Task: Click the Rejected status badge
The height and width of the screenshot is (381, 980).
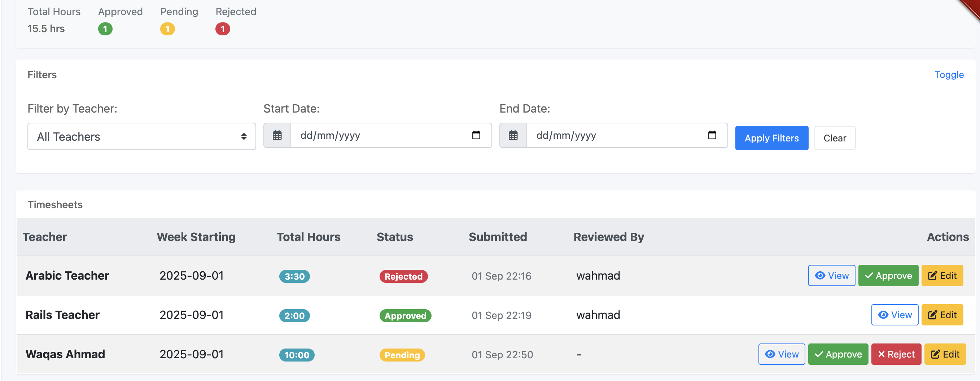Action: coord(403,276)
